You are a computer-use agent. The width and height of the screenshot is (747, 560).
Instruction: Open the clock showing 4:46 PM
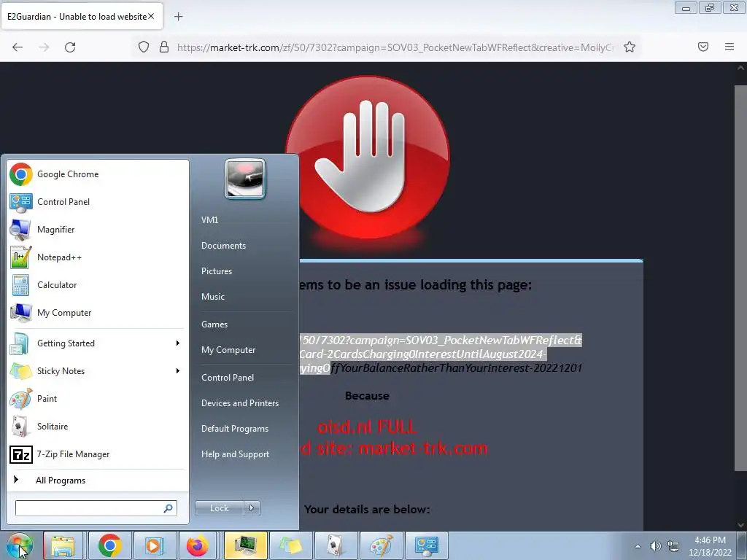[x=710, y=546]
